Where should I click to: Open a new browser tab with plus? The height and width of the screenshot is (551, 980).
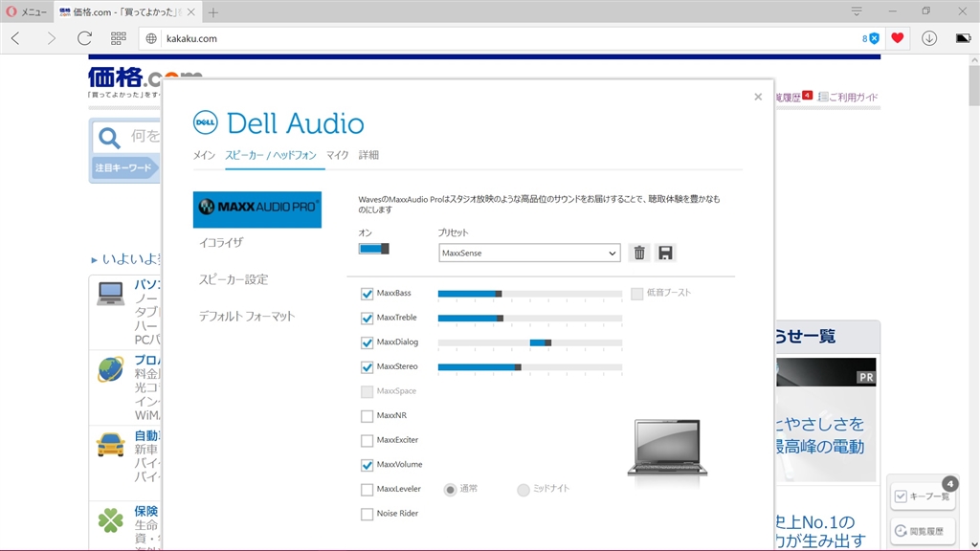tap(213, 12)
